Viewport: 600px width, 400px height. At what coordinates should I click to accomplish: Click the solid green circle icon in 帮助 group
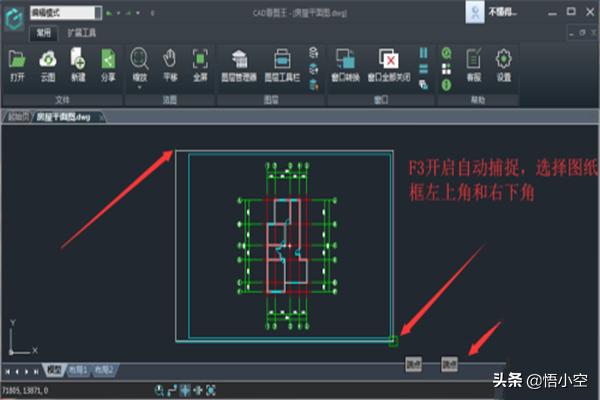click(447, 85)
